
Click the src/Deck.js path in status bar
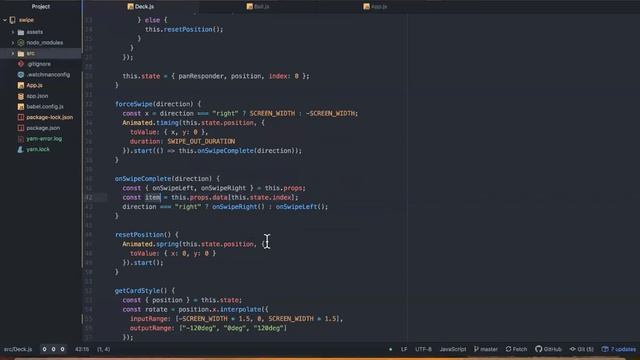(x=18, y=349)
